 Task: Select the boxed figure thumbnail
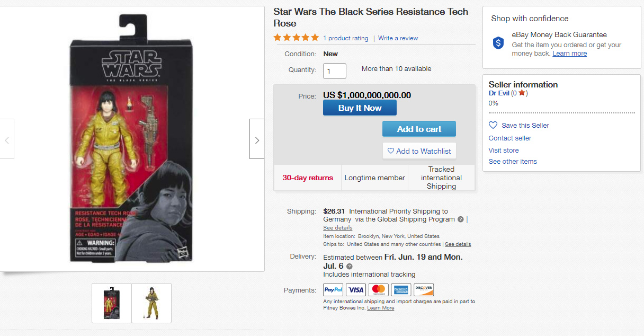(x=111, y=303)
